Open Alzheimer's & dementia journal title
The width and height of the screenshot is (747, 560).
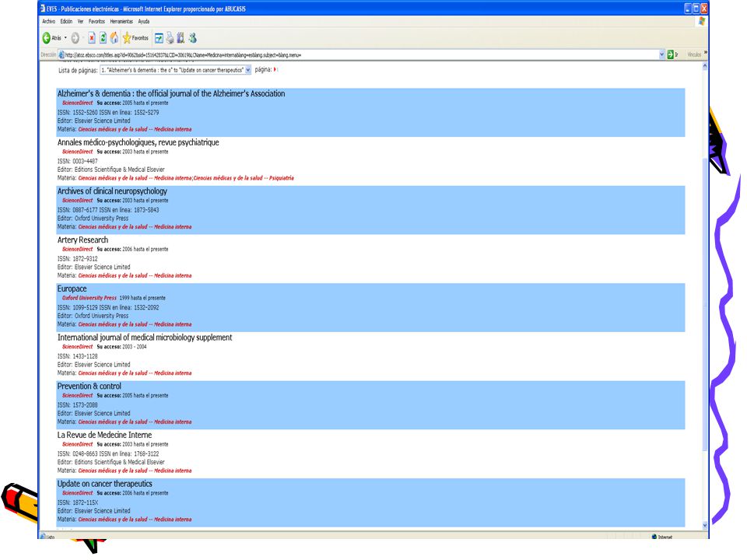[x=171, y=94]
